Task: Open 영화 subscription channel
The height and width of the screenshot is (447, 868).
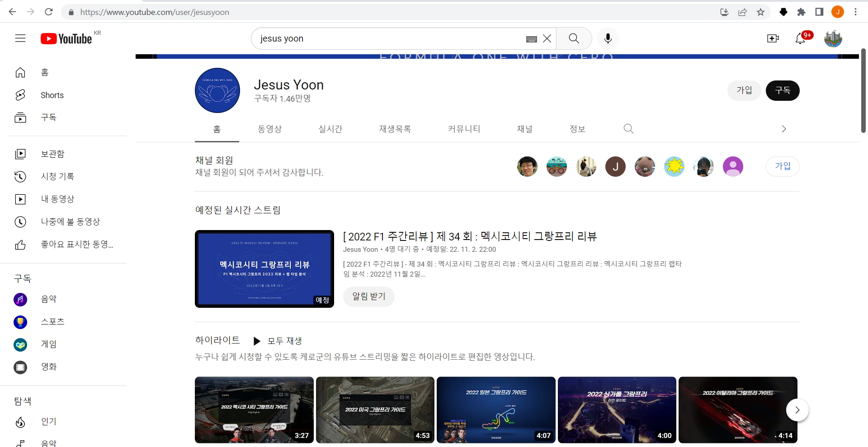Action: point(63,367)
